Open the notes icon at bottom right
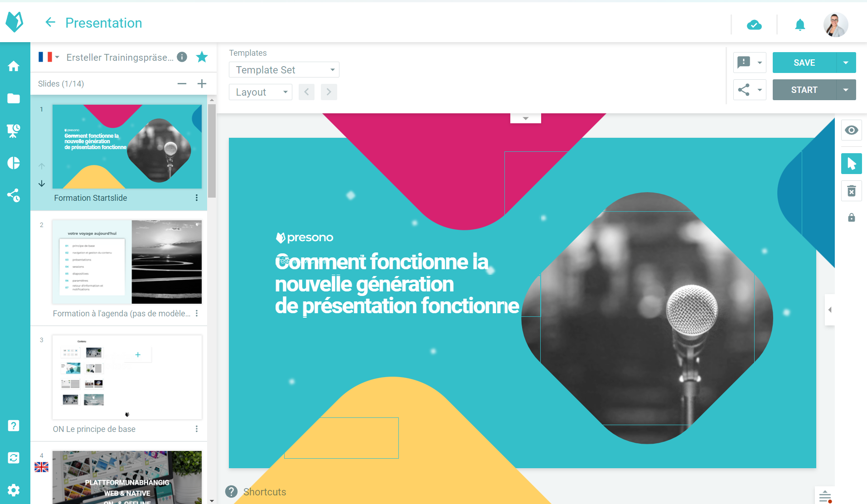 [825, 496]
